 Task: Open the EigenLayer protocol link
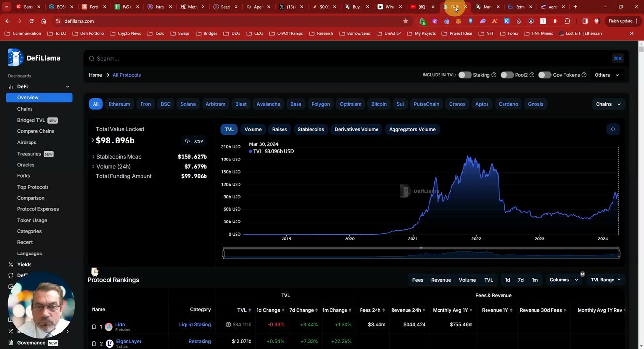pos(128,341)
